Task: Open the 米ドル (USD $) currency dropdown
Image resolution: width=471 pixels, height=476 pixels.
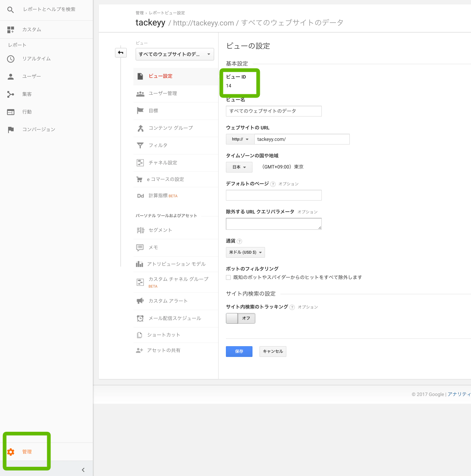Action: pyautogui.click(x=245, y=252)
